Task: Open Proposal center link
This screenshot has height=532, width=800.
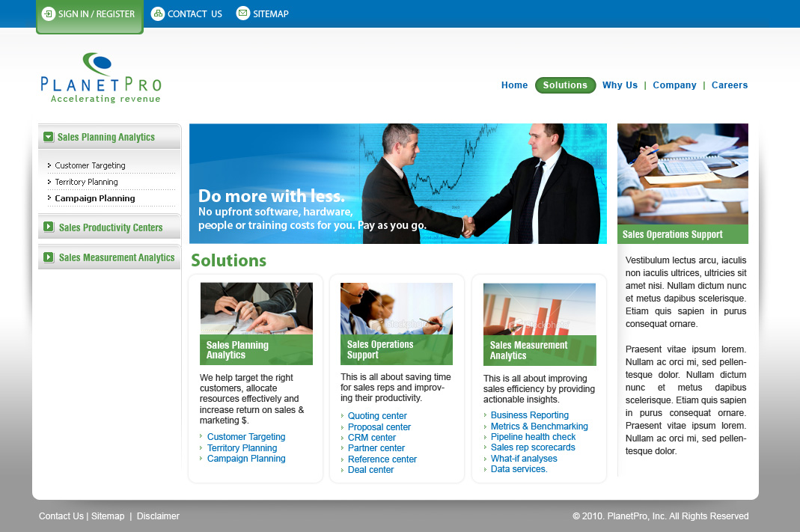Action: coord(379,427)
